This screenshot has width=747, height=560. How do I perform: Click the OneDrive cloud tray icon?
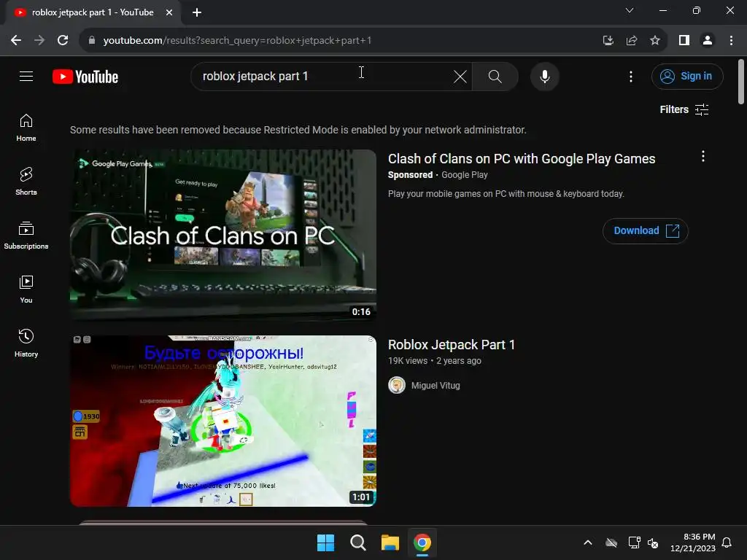coord(611,542)
